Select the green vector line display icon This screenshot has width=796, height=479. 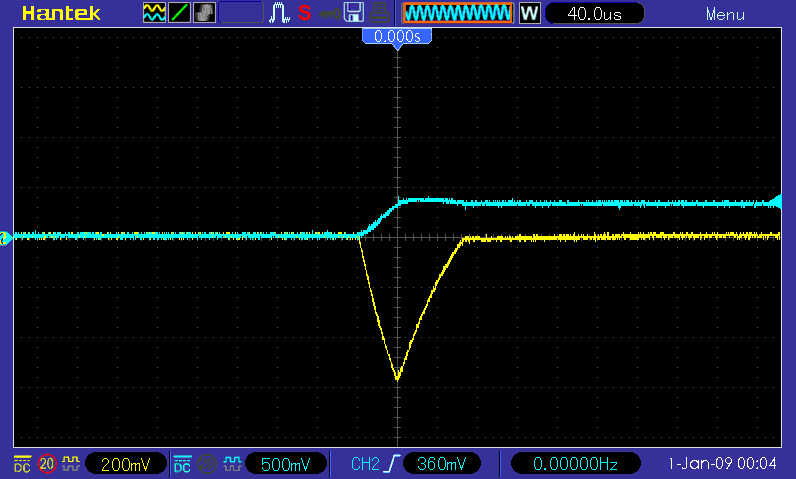[x=179, y=13]
